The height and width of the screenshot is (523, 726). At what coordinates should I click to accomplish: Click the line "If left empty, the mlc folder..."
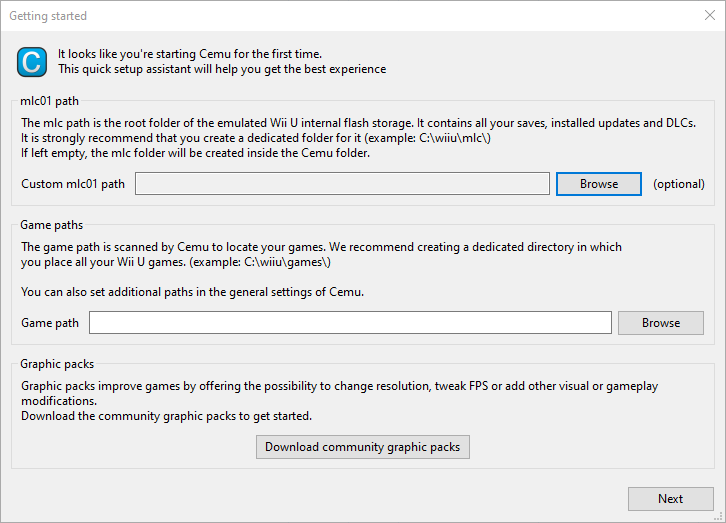pos(195,153)
